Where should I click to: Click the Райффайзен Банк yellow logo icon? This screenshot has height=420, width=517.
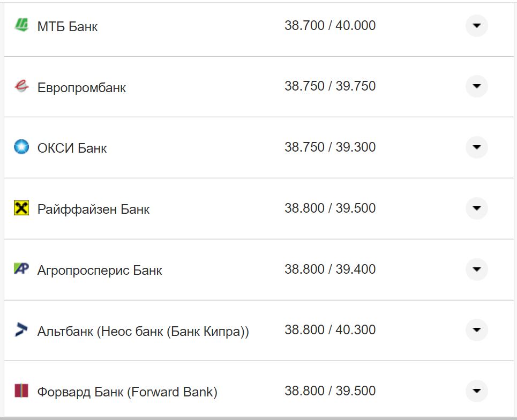21,208
